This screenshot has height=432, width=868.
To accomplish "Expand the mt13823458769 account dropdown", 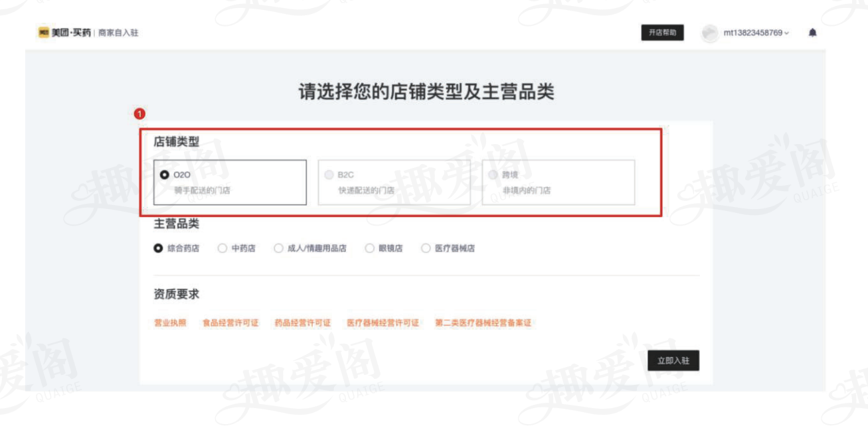I will [x=756, y=33].
